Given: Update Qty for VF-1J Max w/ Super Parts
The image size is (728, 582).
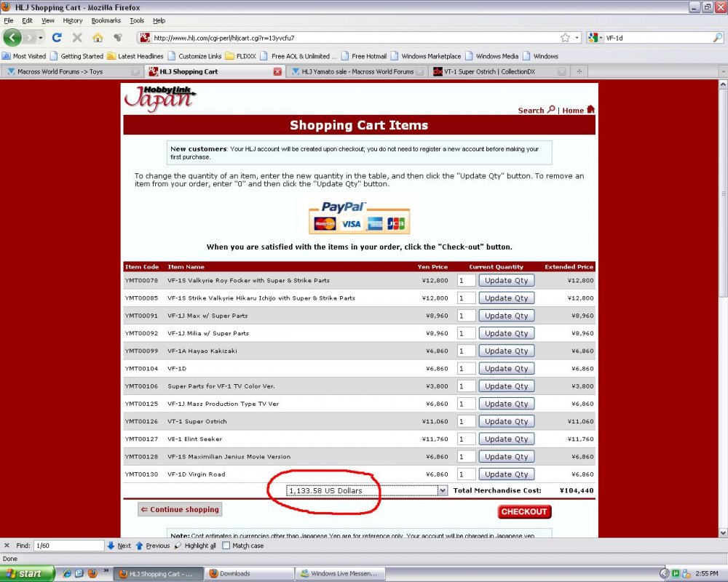Looking at the screenshot, I should click(506, 316).
